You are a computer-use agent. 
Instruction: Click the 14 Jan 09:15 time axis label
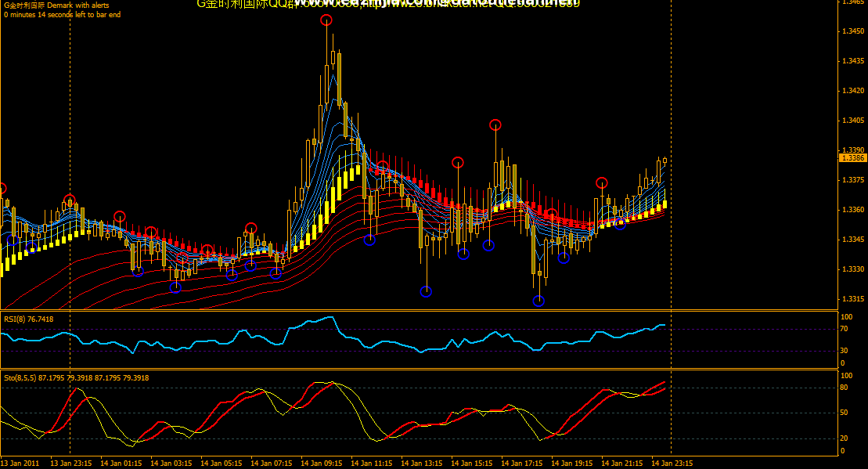click(x=322, y=463)
